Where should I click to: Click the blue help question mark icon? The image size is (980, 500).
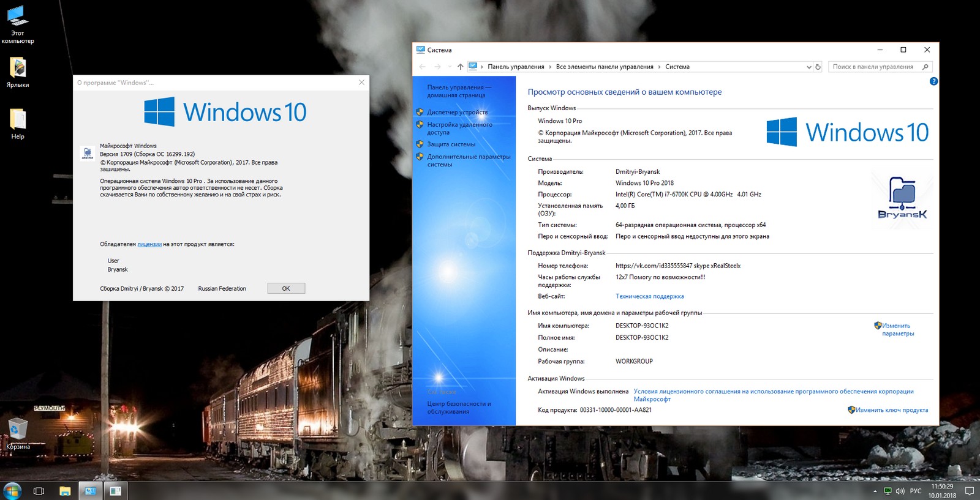coord(933,81)
